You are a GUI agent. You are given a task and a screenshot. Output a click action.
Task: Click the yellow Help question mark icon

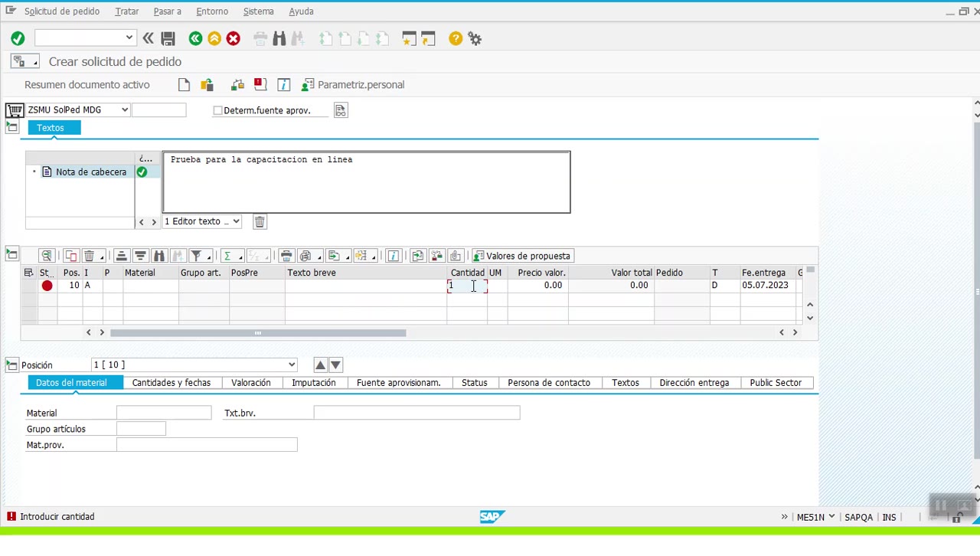(x=456, y=38)
